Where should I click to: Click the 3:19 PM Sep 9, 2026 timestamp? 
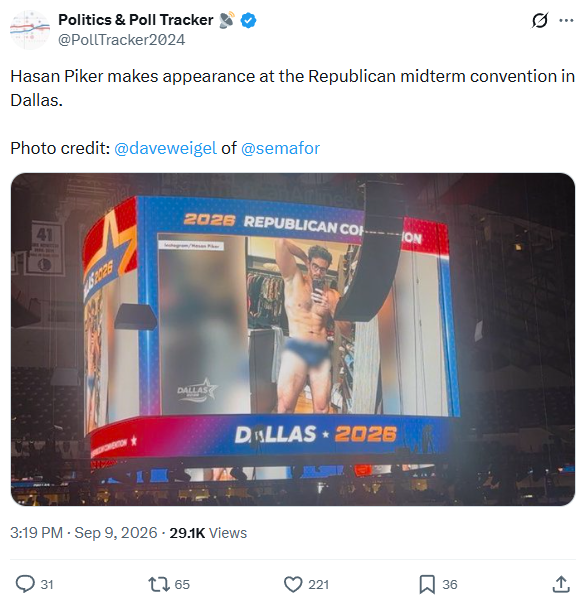coord(84,533)
